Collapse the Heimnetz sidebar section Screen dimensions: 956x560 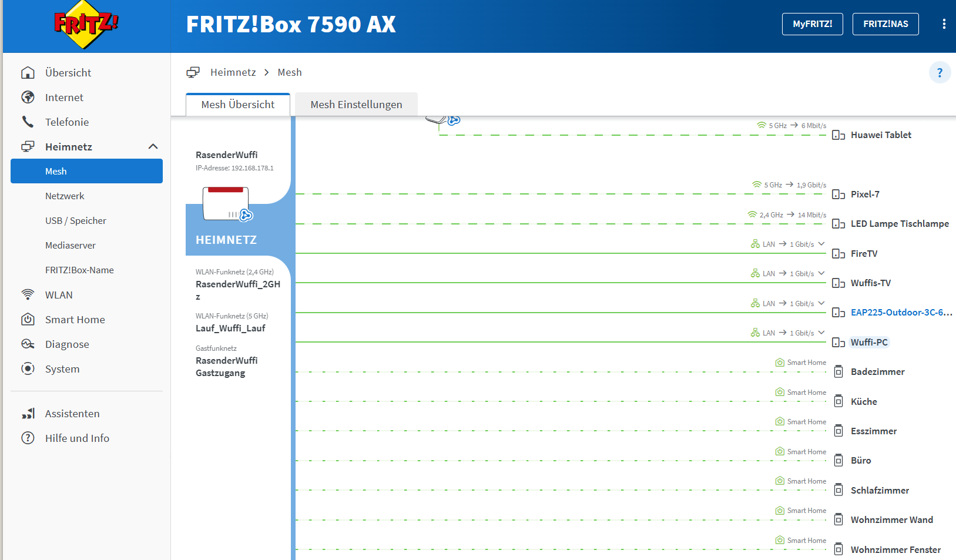coord(153,146)
